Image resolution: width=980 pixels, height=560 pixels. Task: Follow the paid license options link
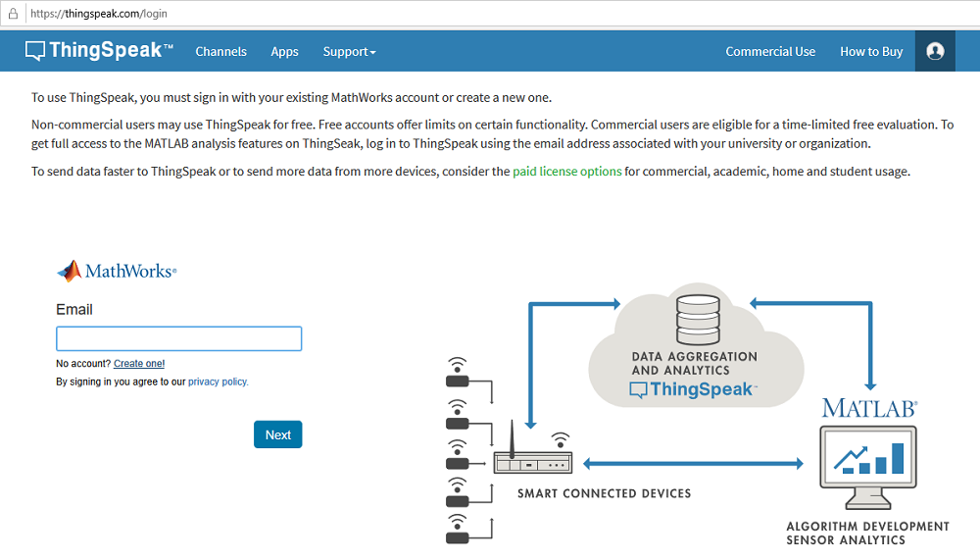pyautogui.click(x=566, y=172)
